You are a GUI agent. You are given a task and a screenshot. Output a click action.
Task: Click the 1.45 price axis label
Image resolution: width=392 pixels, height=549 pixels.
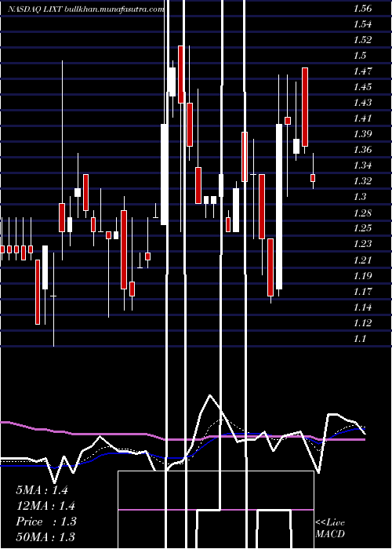point(362,87)
